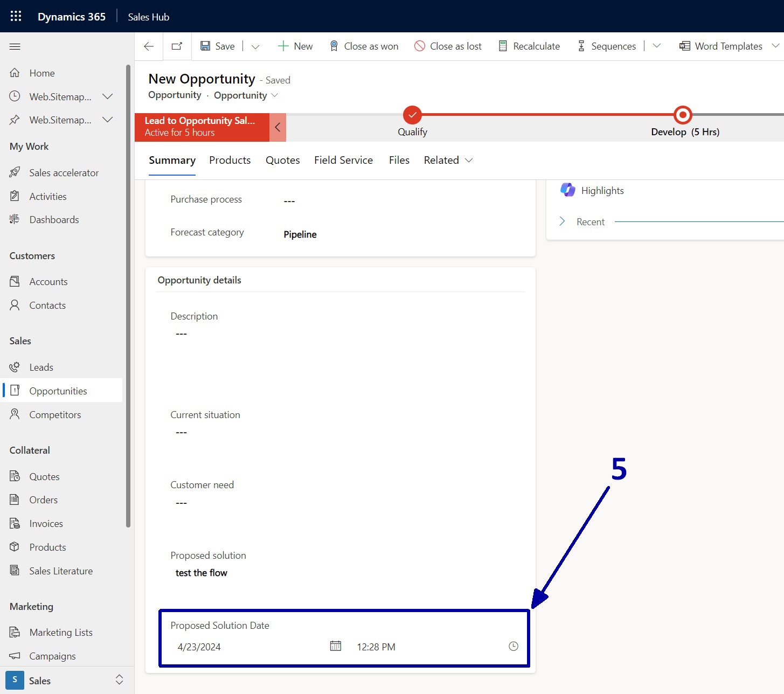Screen dimensions: 784x694
Task: Open Quotes in the Collateral section
Action: pyautogui.click(x=61, y=476)
